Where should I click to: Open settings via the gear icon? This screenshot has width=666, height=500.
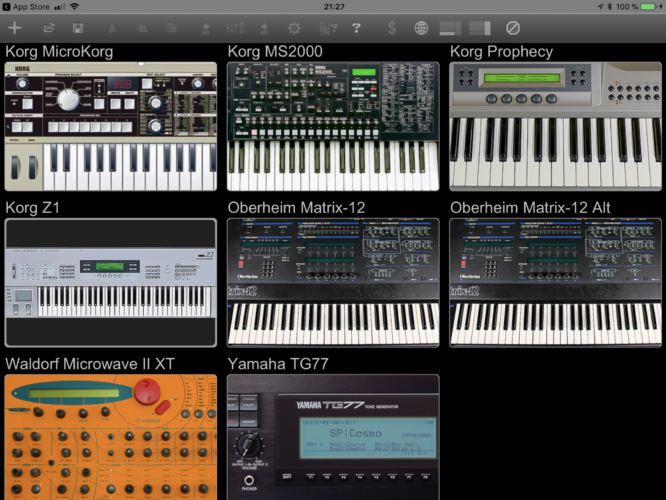294,28
